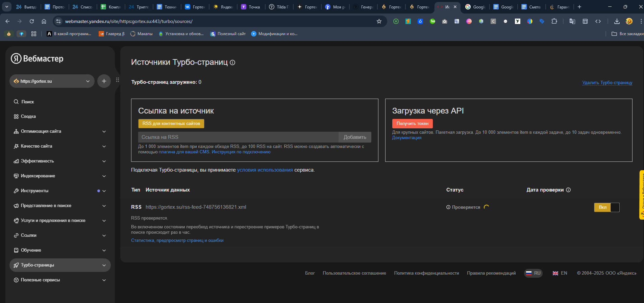Click the Google Translate toolbar icon
The width and height of the screenshot is (644, 303).
click(x=572, y=21)
